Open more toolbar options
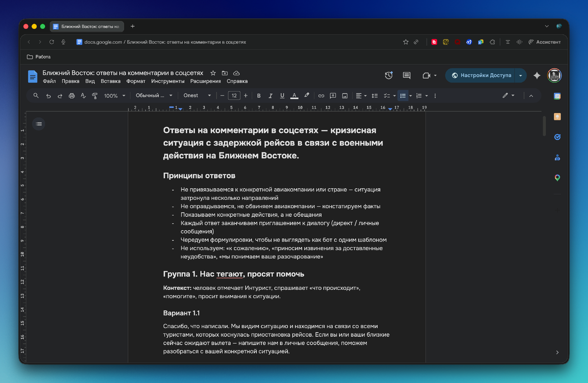The width and height of the screenshot is (588, 383). (x=435, y=96)
